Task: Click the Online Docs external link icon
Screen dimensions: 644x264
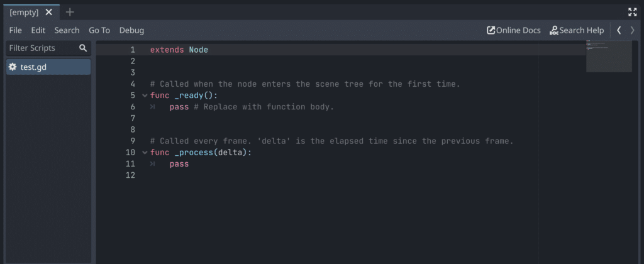Action: click(491, 30)
